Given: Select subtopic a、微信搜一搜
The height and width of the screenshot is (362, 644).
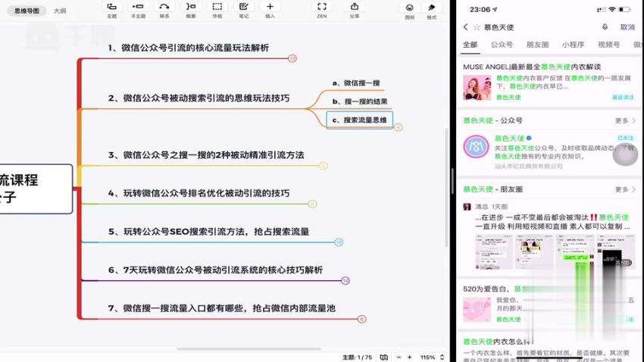Looking at the screenshot, I should click(356, 83).
